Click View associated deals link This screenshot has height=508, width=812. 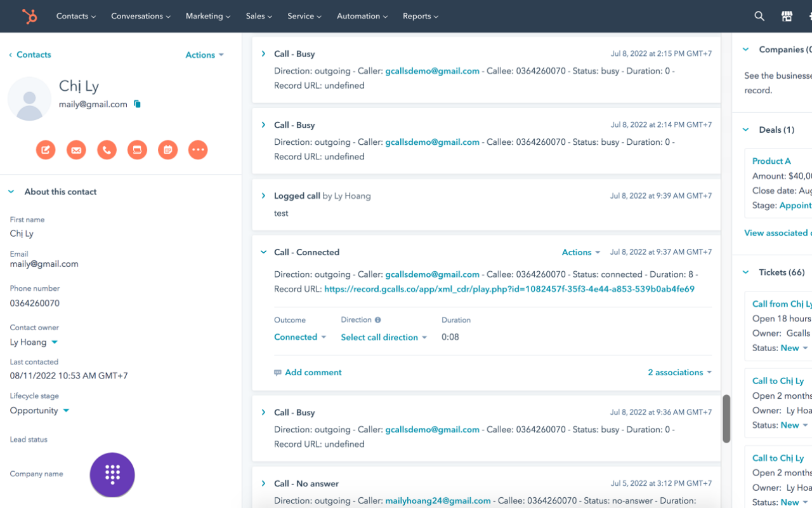[778, 233]
